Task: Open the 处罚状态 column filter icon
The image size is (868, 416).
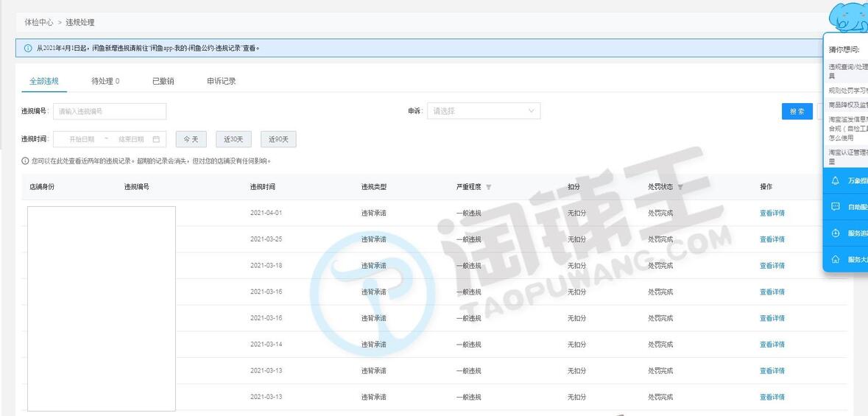Action: 680,187
